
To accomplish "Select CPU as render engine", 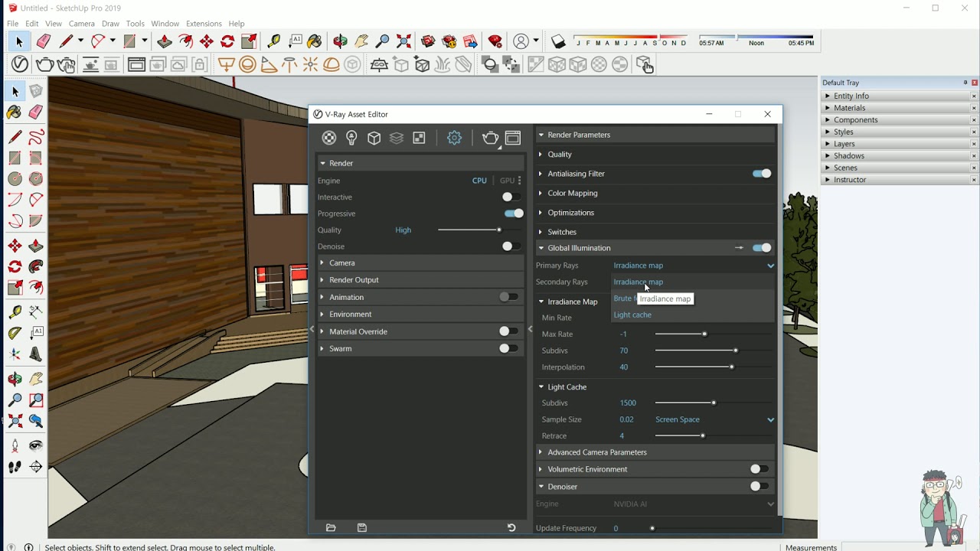I will tap(479, 181).
